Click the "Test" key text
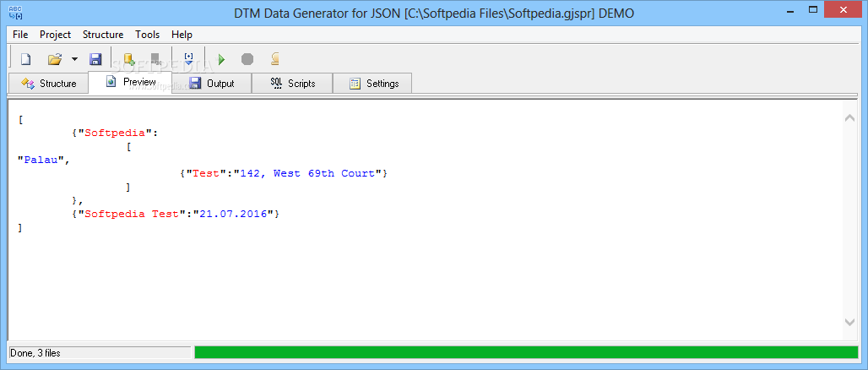This screenshot has height=370, width=868. coord(206,173)
